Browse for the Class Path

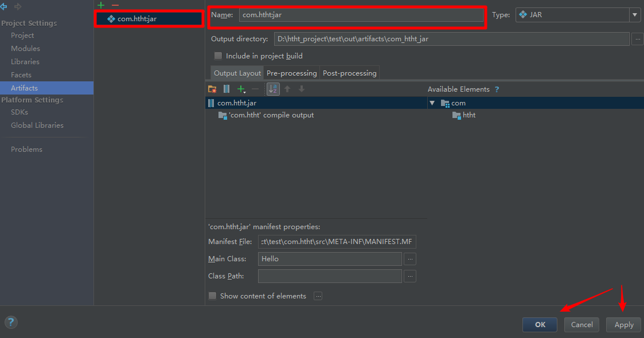click(x=410, y=276)
